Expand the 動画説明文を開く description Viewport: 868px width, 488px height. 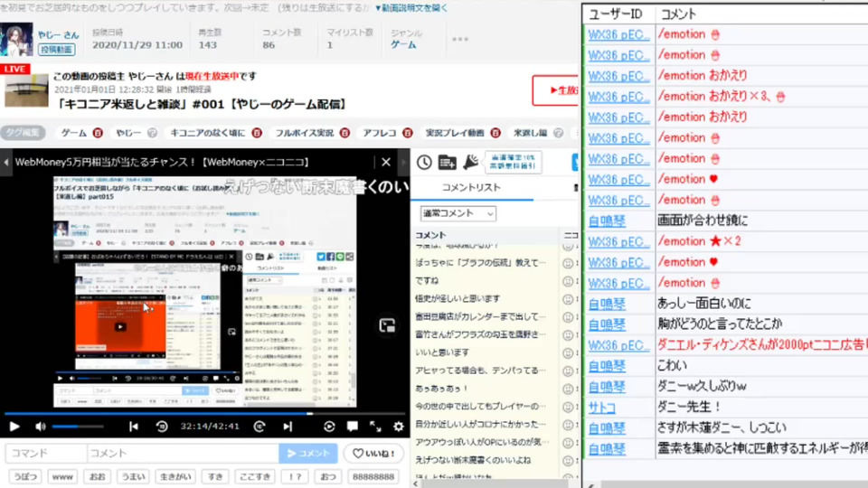pyautogui.click(x=410, y=8)
